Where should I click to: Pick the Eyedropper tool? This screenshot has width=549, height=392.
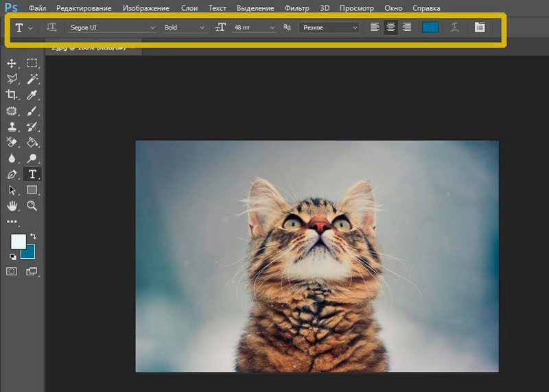pos(32,95)
